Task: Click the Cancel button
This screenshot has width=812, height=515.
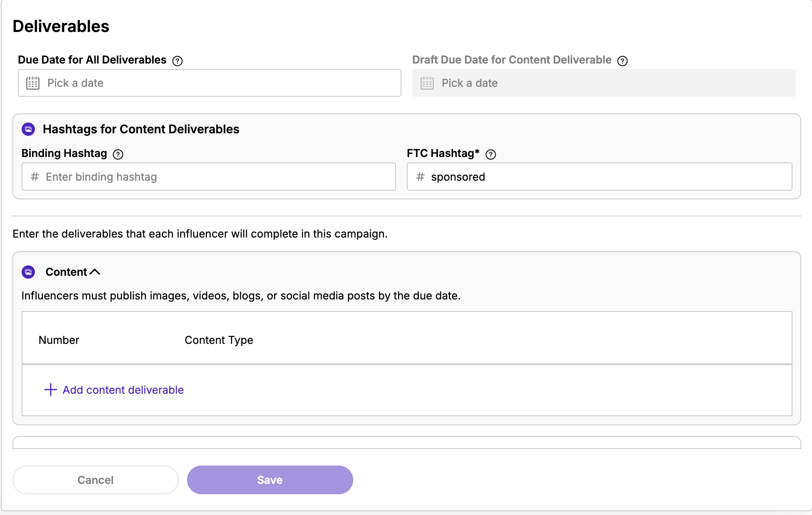Action: click(96, 480)
